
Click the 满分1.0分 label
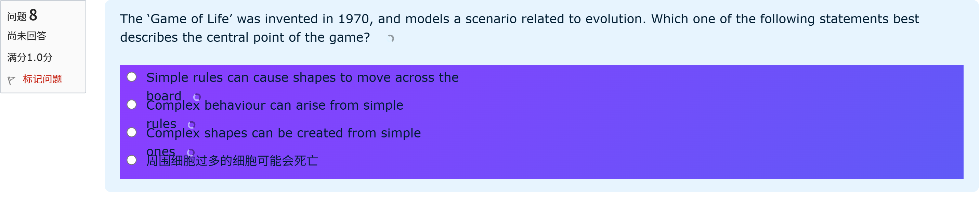coord(30,58)
